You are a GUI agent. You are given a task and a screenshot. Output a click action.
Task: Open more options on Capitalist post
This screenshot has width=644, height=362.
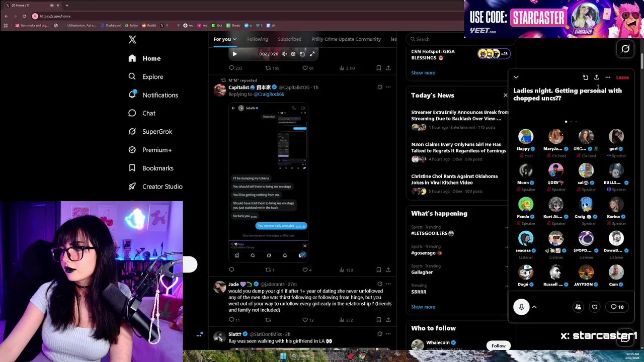[x=388, y=87]
